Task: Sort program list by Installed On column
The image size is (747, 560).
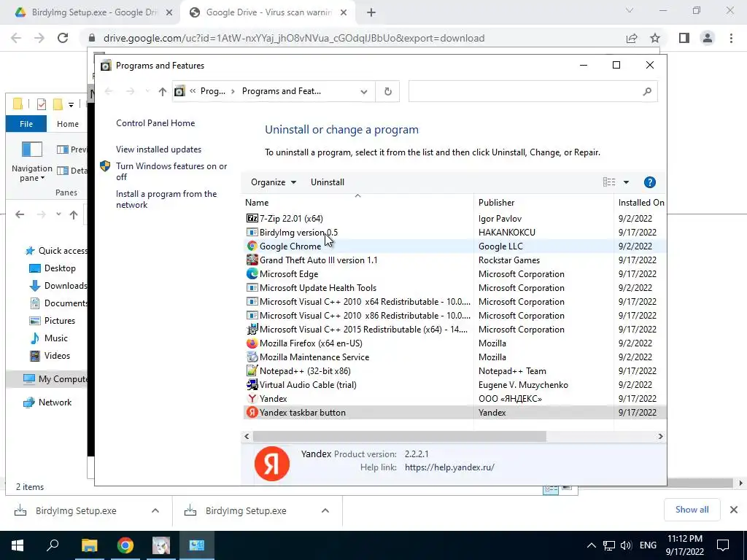Action: coord(640,203)
